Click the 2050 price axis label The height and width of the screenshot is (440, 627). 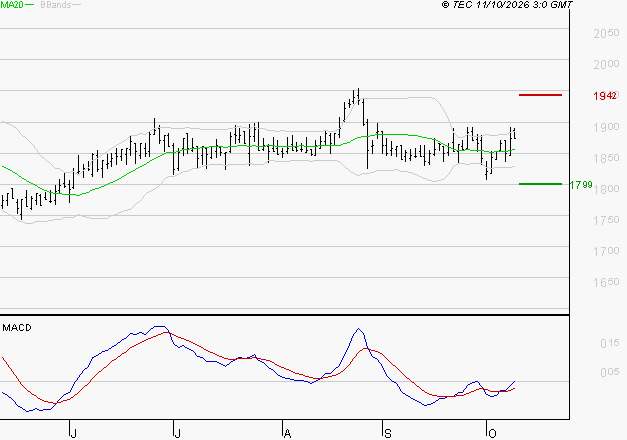click(x=606, y=34)
